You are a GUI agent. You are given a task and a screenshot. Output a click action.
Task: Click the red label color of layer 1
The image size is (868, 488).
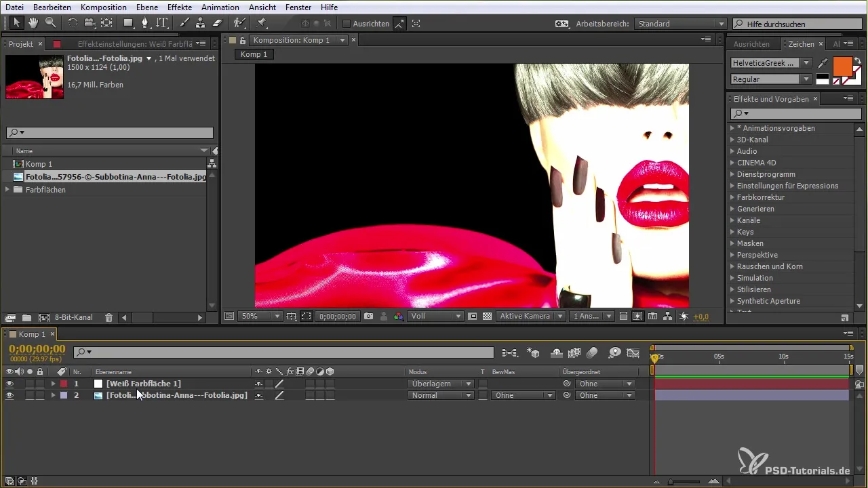tap(64, 384)
